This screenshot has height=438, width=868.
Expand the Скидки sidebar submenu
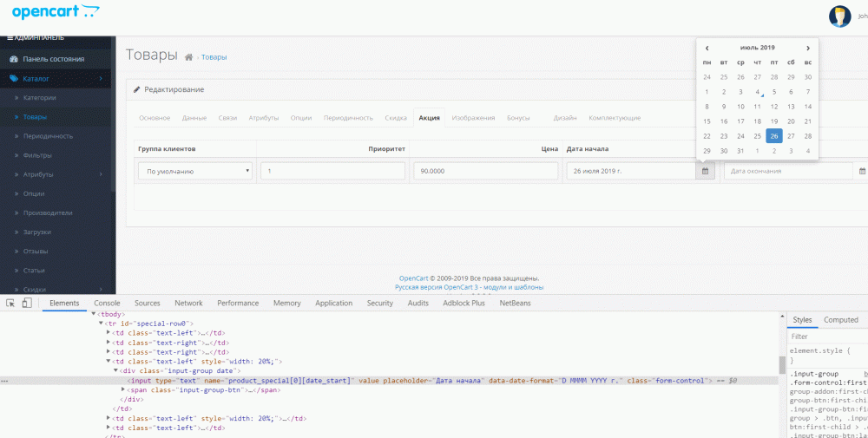coord(100,289)
